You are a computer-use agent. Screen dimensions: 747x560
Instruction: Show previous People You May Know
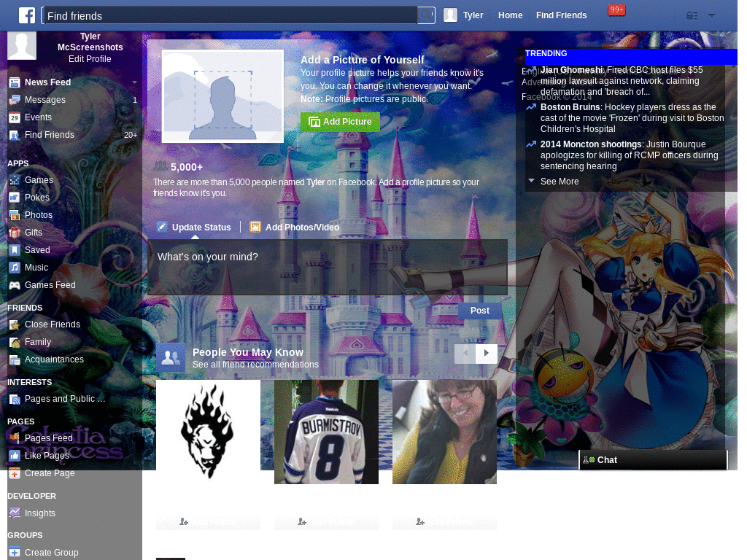pyautogui.click(x=465, y=354)
